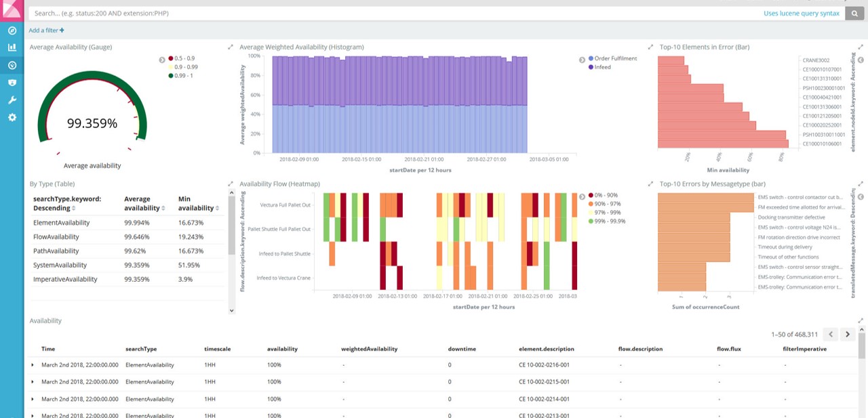This screenshot has width=868, height=418.
Task: Go to previous page of results
Action: tap(831, 334)
